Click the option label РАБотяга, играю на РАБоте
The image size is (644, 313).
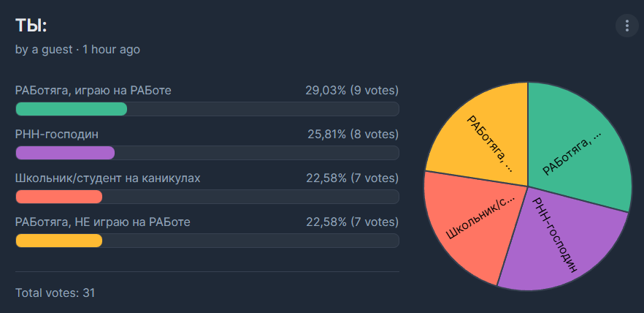coord(93,91)
